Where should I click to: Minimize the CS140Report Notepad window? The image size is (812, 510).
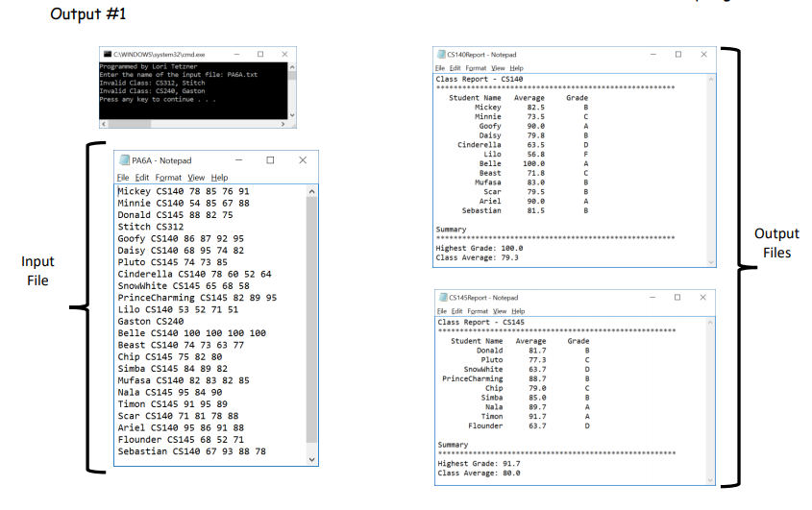pyautogui.click(x=653, y=54)
